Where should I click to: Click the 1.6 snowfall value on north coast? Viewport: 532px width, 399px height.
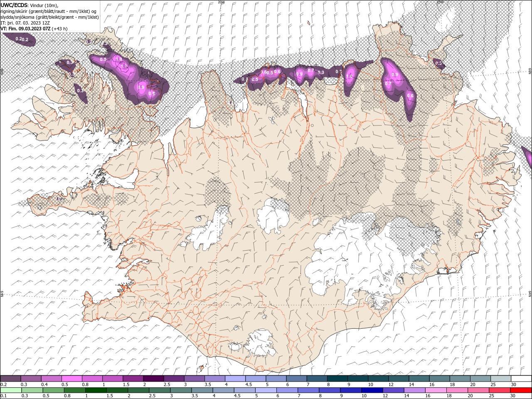[264, 72]
